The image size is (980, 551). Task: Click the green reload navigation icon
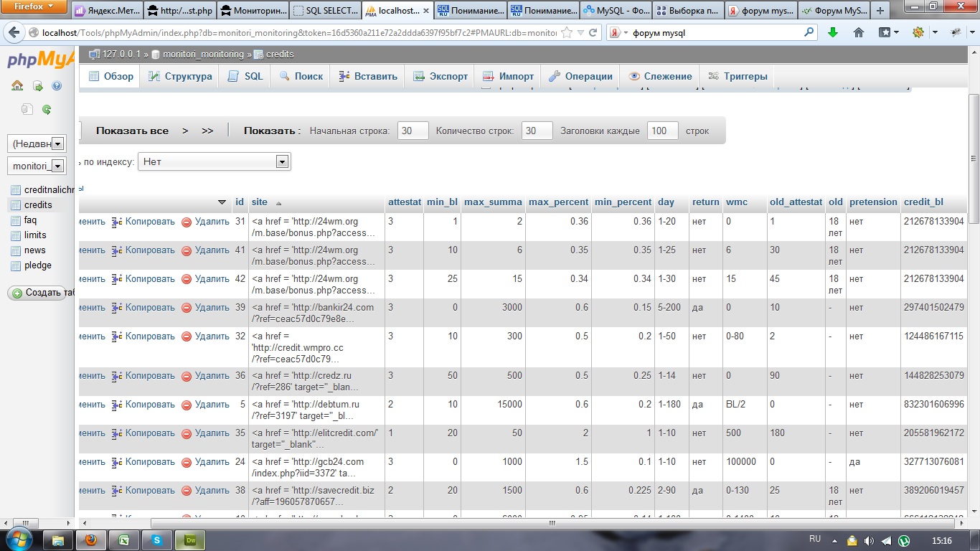47,110
